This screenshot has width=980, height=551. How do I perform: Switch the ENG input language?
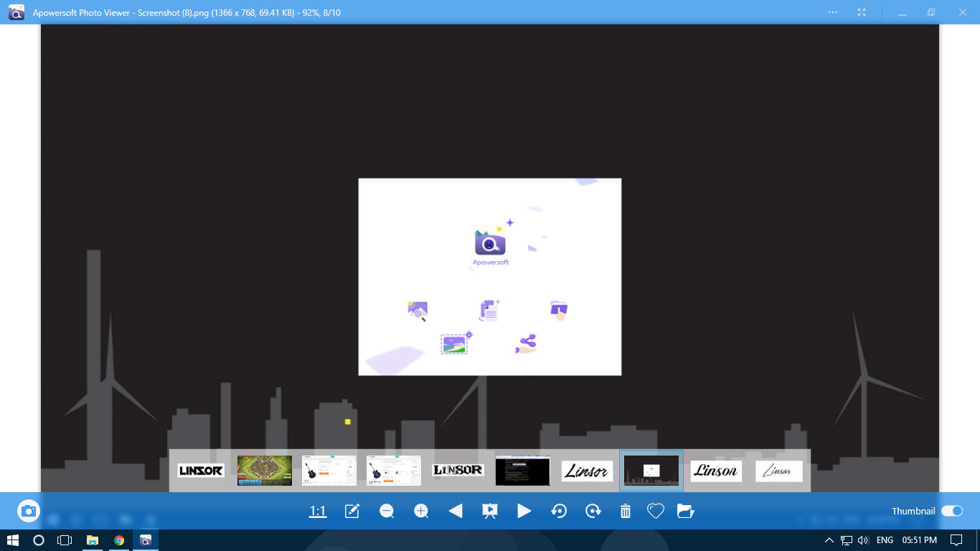[885, 540]
